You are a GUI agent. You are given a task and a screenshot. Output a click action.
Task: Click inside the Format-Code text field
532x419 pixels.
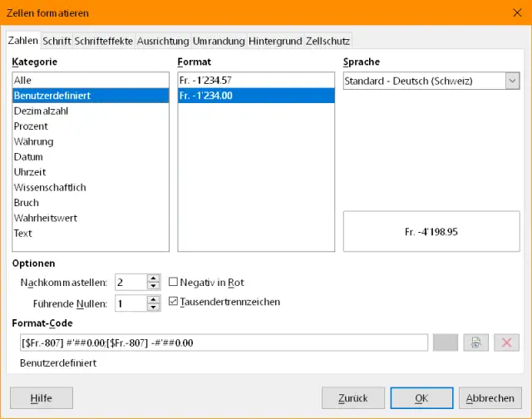[223, 343]
